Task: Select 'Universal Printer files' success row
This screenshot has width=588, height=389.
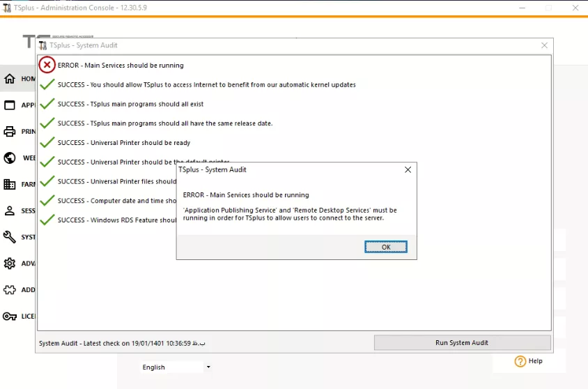Action: (117, 181)
